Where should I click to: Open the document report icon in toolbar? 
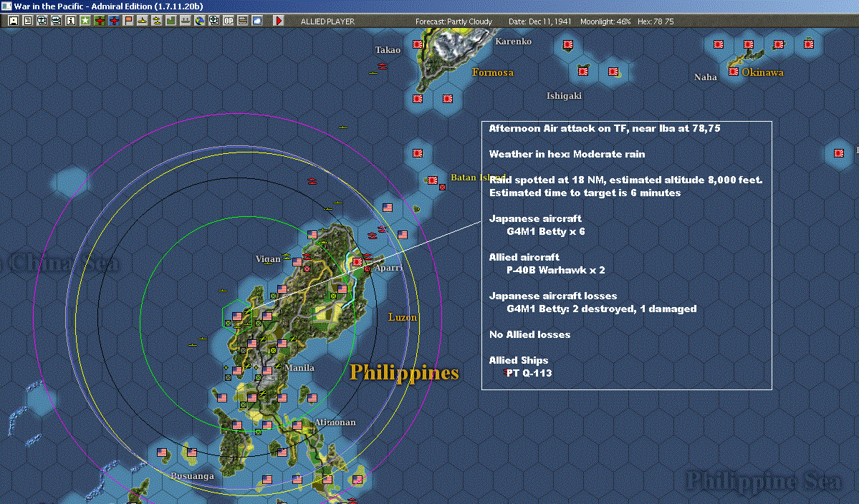click(x=28, y=21)
